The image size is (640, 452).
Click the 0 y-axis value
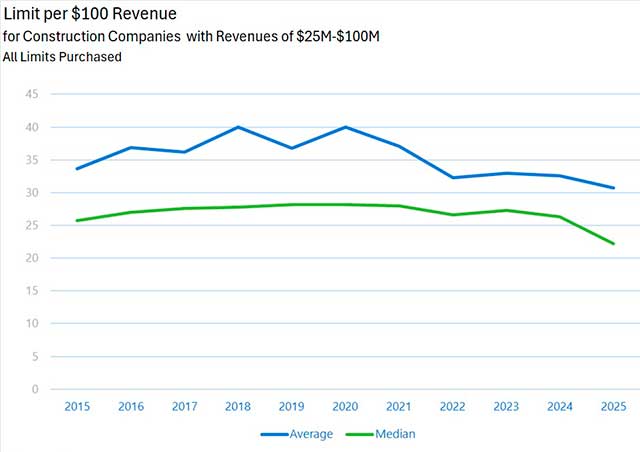pos(34,389)
